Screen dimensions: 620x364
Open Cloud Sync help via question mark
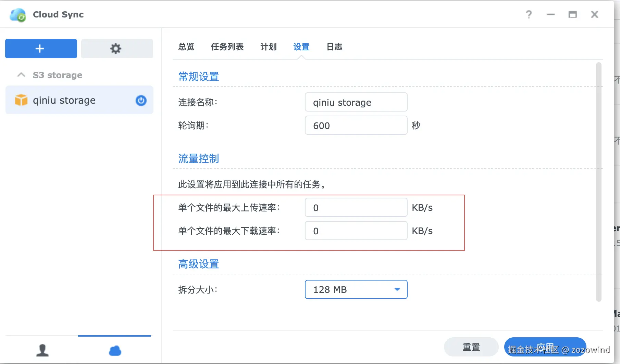[529, 14]
